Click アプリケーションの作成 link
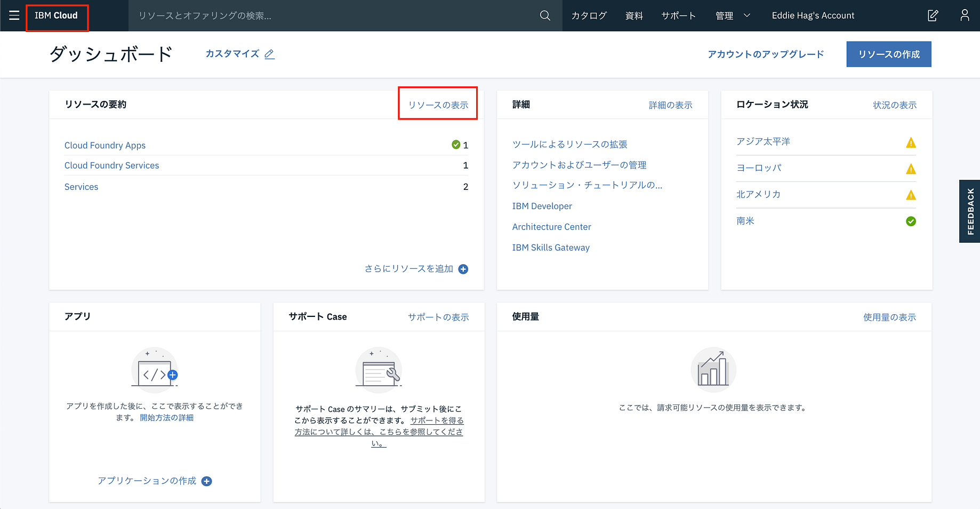The image size is (980, 509). click(x=147, y=481)
